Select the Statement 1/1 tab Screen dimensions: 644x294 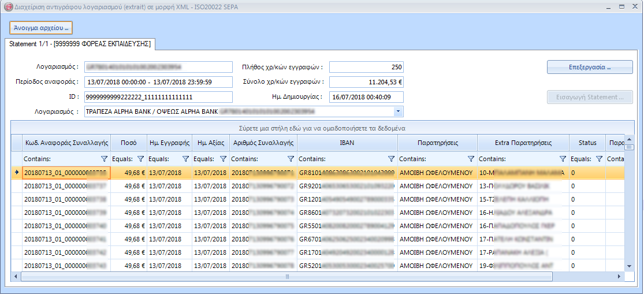pos(80,44)
